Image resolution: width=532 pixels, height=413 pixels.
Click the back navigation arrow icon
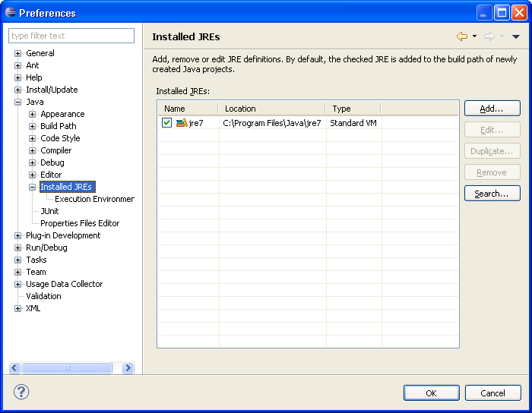pyautogui.click(x=461, y=36)
